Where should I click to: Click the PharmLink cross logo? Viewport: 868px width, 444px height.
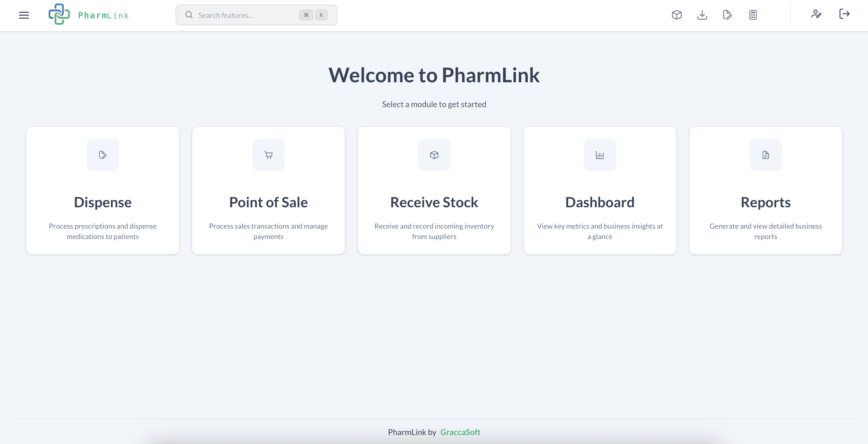click(x=59, y=14)
